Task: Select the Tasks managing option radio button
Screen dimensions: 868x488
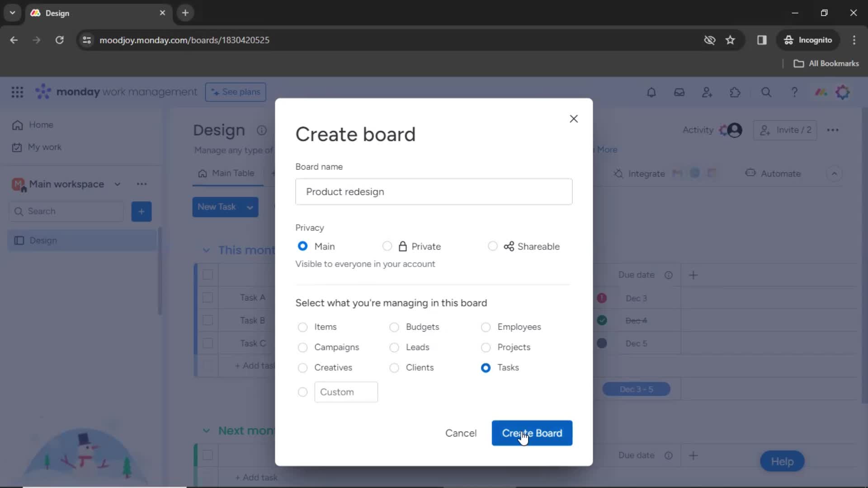Action: tap(486, 367)
